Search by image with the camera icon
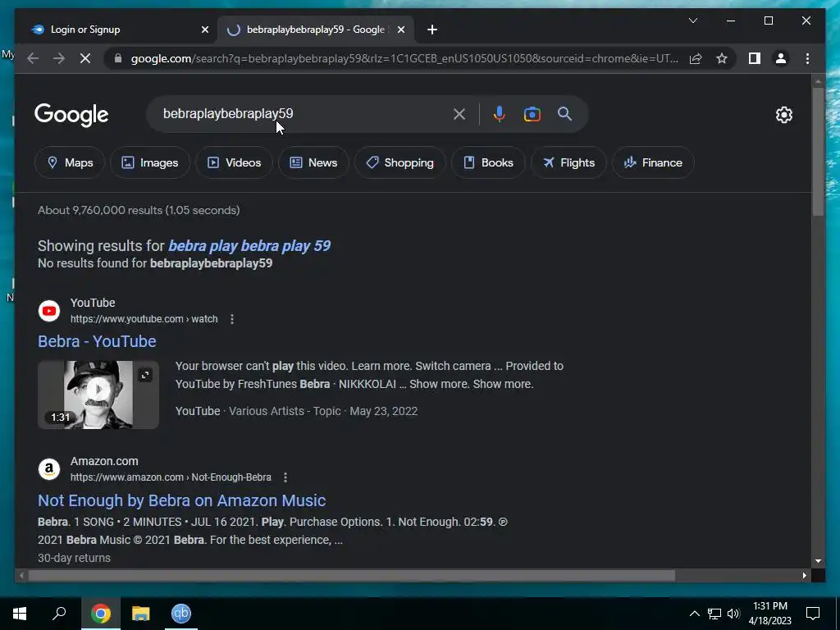840x630 pixels. (x=532, y=114)
